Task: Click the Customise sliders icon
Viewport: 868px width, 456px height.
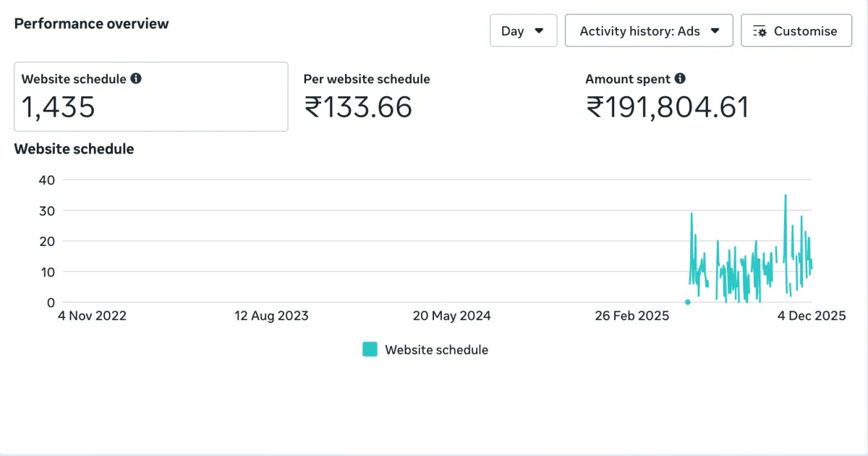Action: pyautogui.click(x=759, y=31)
